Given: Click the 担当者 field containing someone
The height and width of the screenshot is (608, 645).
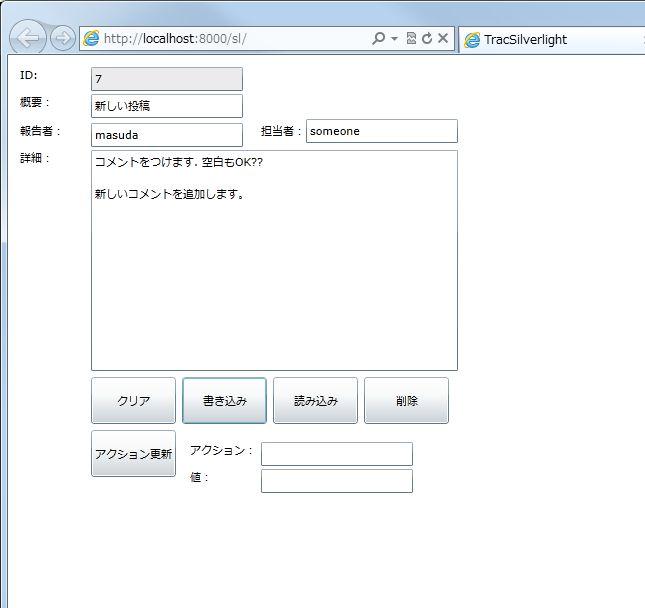Looking at the screenshot, I should (381, 131).
